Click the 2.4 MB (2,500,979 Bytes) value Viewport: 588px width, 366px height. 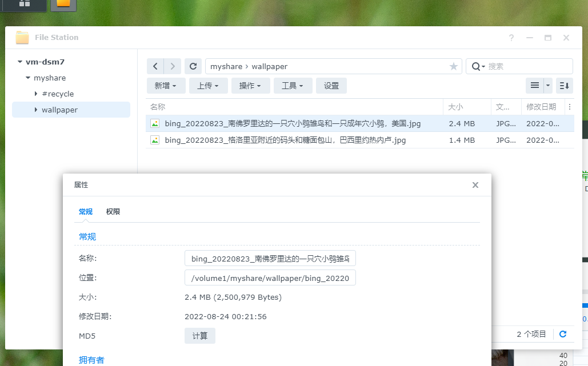[233, 297]
